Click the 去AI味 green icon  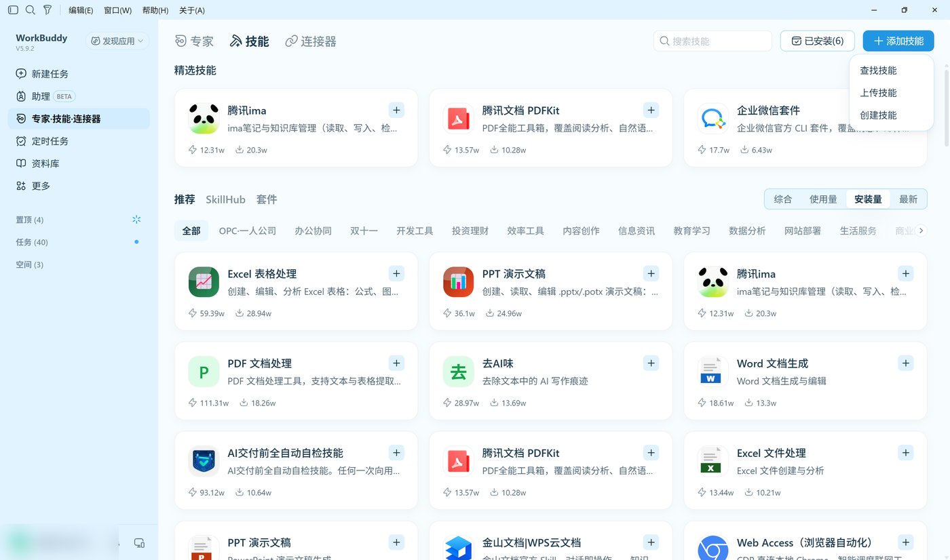458,372
